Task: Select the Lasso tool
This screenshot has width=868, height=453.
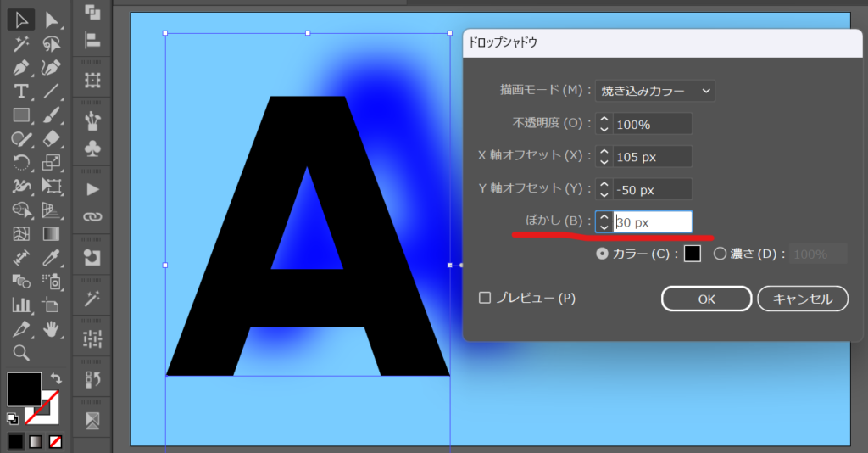Action: coord(52,43)
